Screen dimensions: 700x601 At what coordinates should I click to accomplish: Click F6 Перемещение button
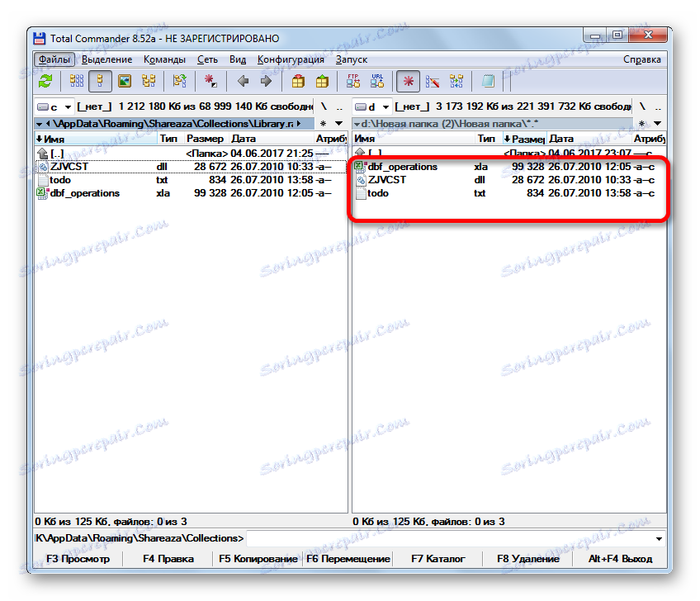(348, 559)
